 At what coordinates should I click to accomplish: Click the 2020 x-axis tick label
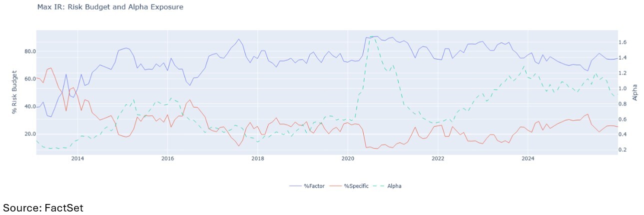click(x=348, y=159)
